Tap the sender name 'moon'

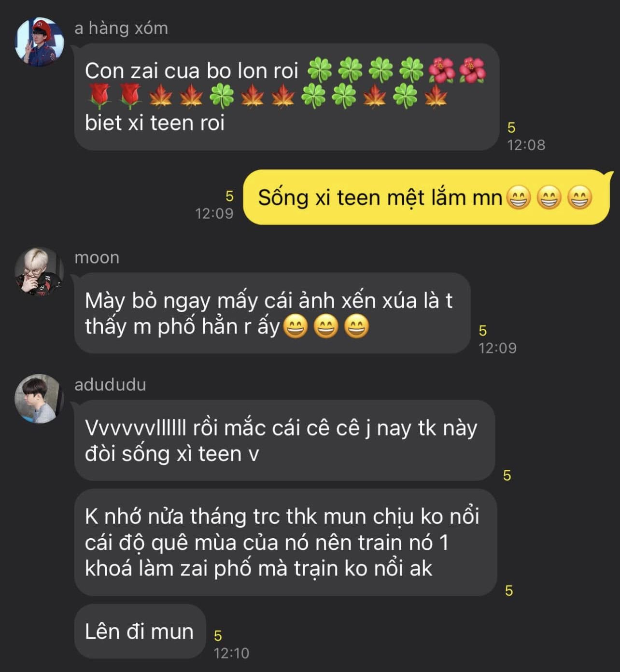coord(97,257)
